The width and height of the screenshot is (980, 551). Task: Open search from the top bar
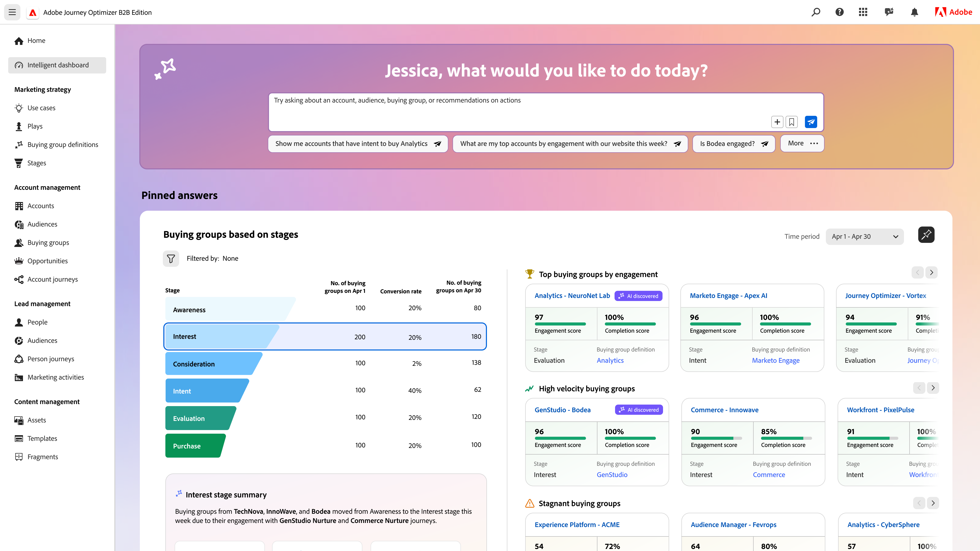pyautogui.click(x=816, y=12)
